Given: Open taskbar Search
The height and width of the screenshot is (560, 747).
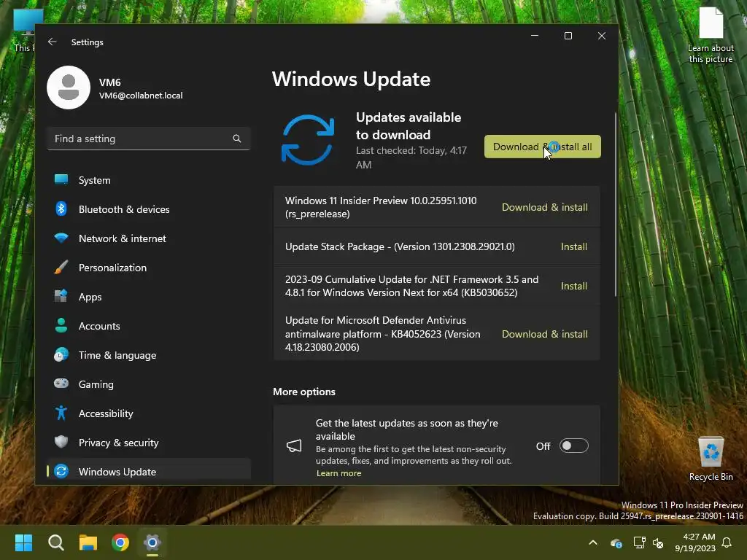Looking at the screenshot, I should [55, 542].
